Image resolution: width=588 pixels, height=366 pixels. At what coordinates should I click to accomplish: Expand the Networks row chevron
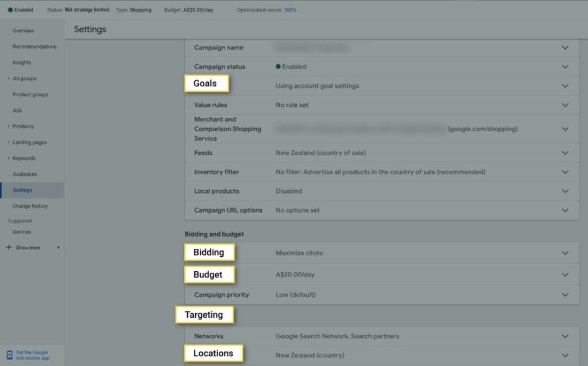click(x=565, y=336)
